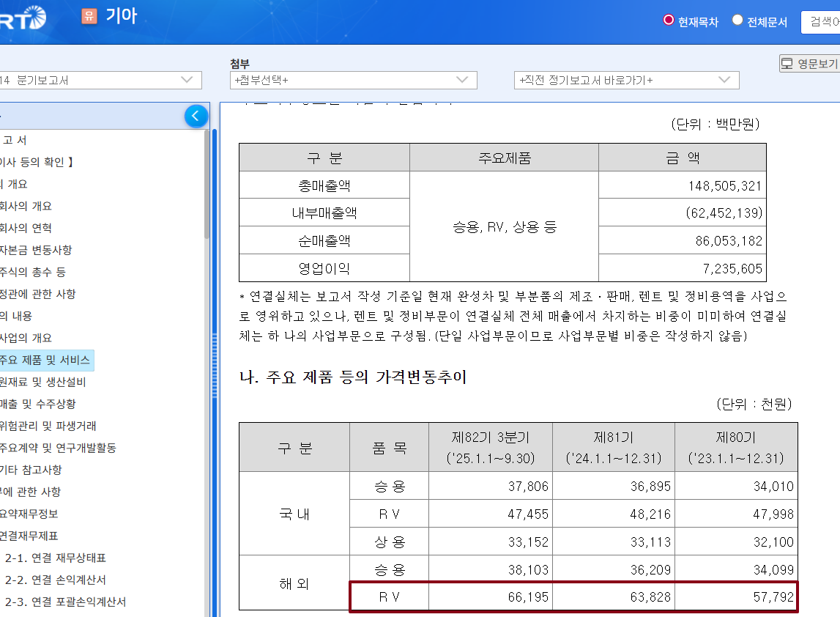840x617 pixels.
Task: Click the sidebar vertical scrollbar thumb
Action: coord(207,184)
